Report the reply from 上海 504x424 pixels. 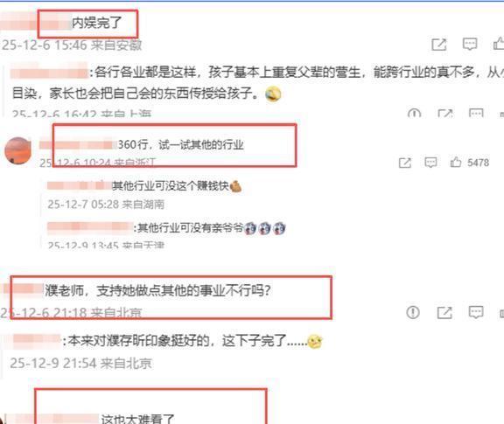click(x=415, y=113)
